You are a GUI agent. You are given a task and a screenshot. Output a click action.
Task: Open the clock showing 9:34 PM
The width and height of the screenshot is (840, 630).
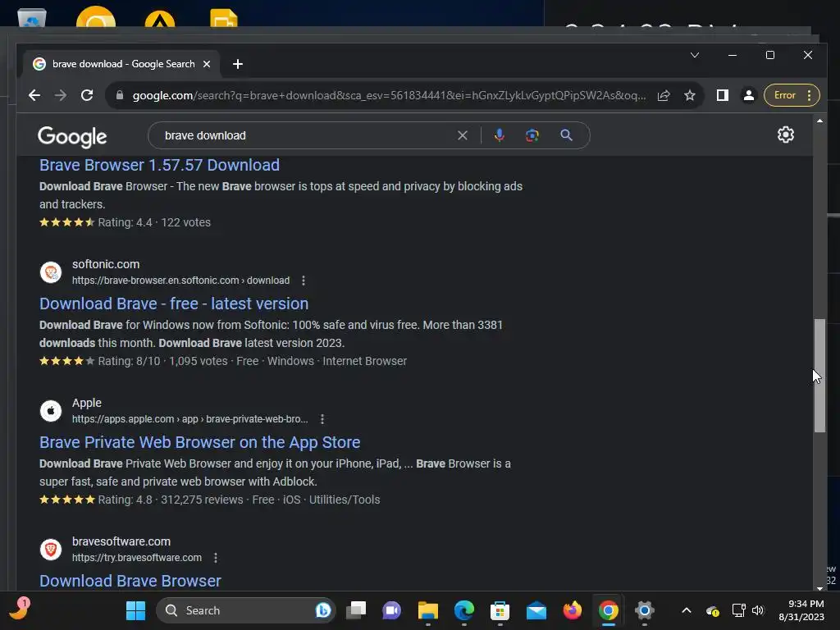(801, 610)
